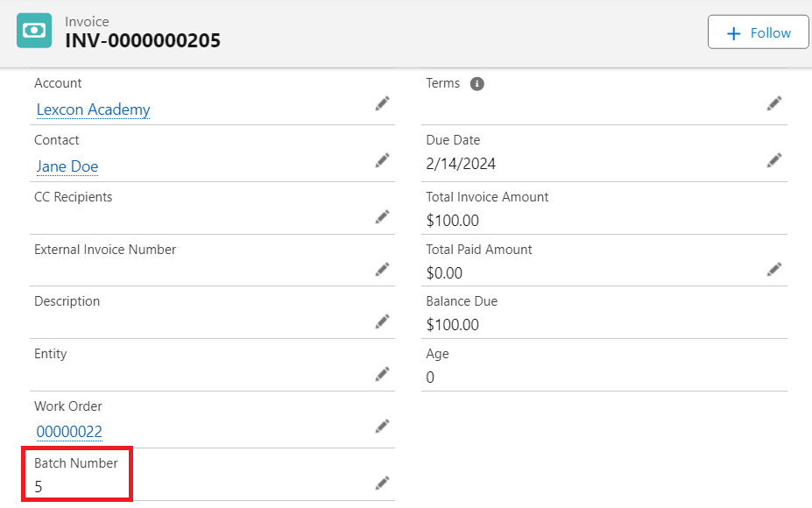812x508 pixels.
Task: Click the INV-0000000205 invoice title
Action: (143, 40)
